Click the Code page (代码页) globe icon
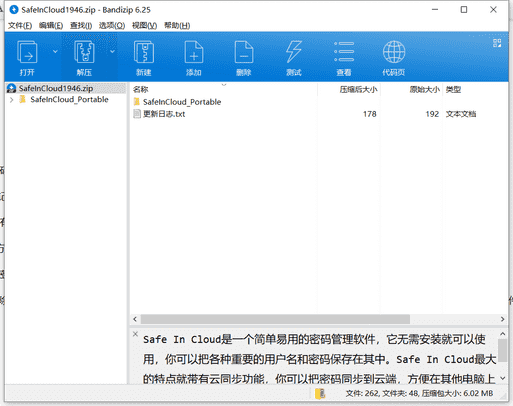This screenshot has width=513, height=406. pyautogui.click(x=394, y=52)
